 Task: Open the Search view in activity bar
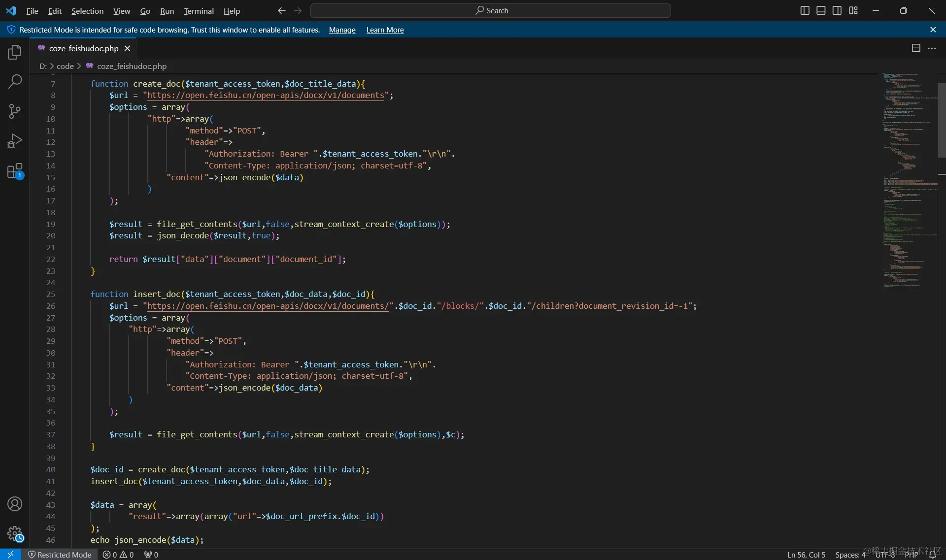[x=15, y=82]
